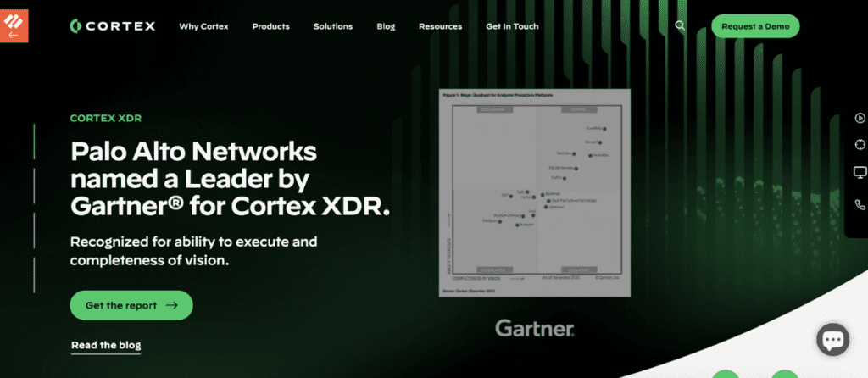
Task: Select the fourth carousel slide indicator bar
Action: [x=34, y=275]
